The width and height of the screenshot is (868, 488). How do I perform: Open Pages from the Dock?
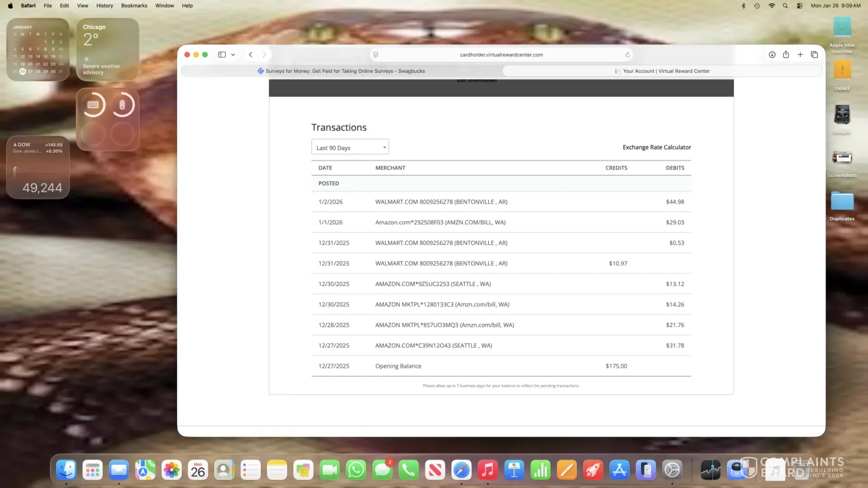(567, 470)
